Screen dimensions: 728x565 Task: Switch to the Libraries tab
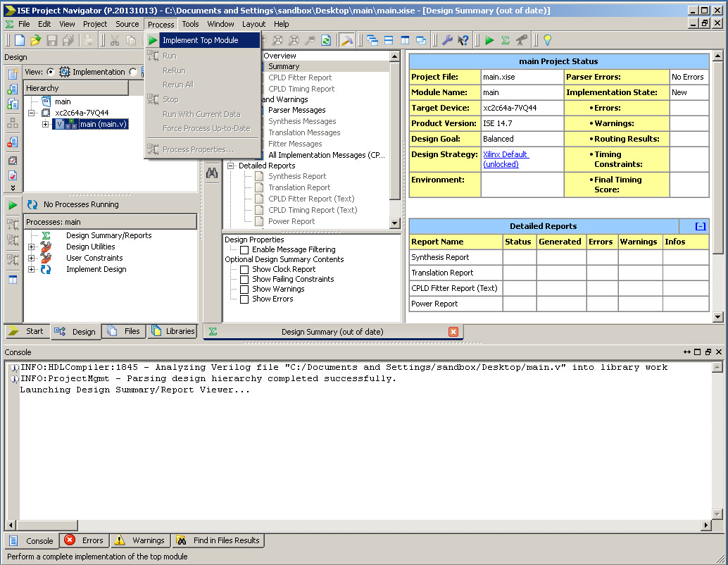172,331
